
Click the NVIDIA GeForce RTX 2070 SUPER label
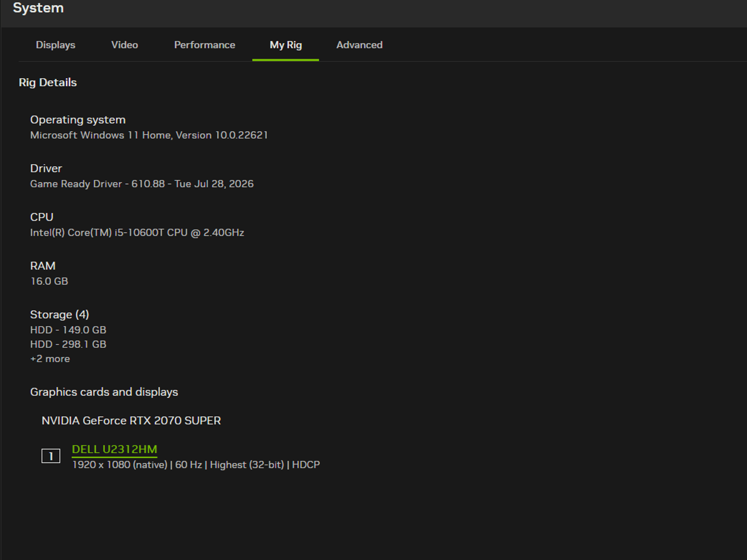[x=131, y=420]
